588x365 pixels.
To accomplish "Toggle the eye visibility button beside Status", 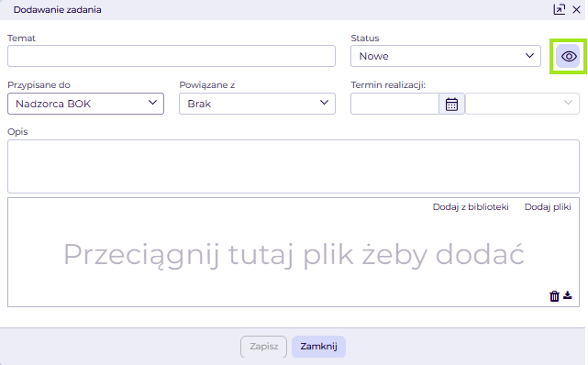I will click(569, 56).
